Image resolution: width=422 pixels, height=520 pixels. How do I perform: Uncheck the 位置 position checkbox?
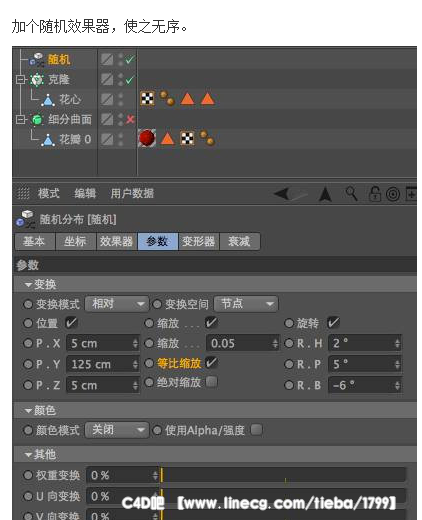[71, 322]
